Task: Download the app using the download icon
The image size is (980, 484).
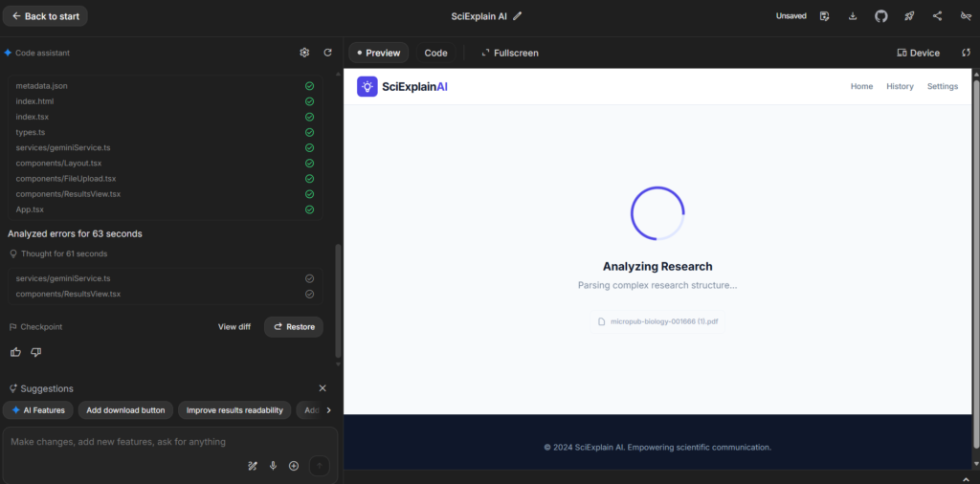Action: 853,16
